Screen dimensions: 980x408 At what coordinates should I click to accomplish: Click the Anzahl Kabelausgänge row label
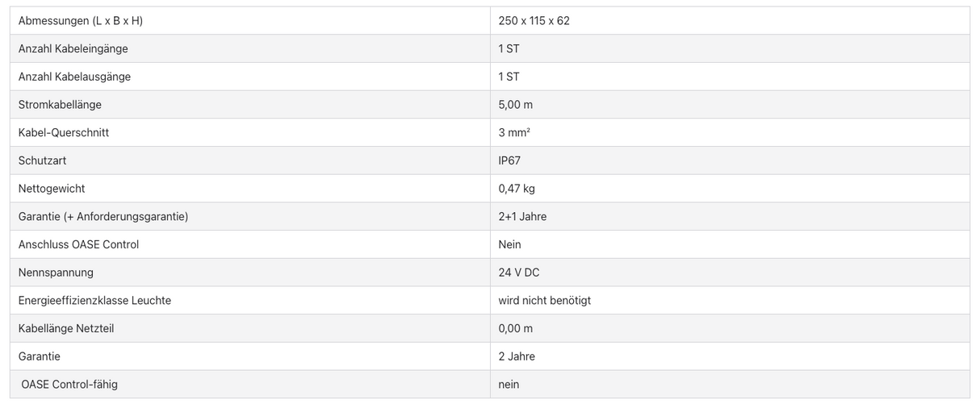click(74, 77)
